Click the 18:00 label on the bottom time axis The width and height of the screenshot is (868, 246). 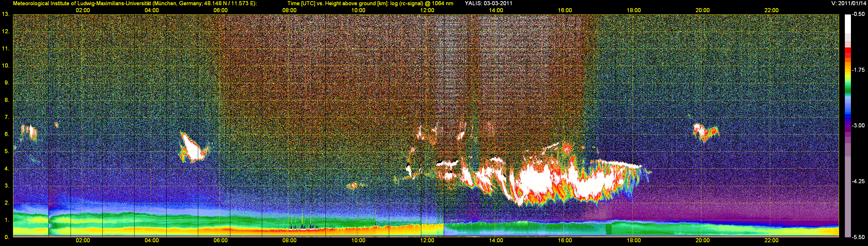(x=634, y=241)
